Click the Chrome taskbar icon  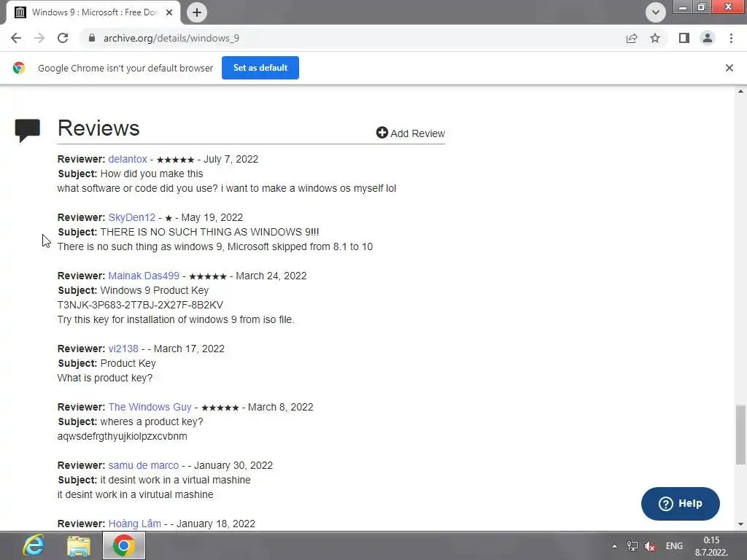124,545
